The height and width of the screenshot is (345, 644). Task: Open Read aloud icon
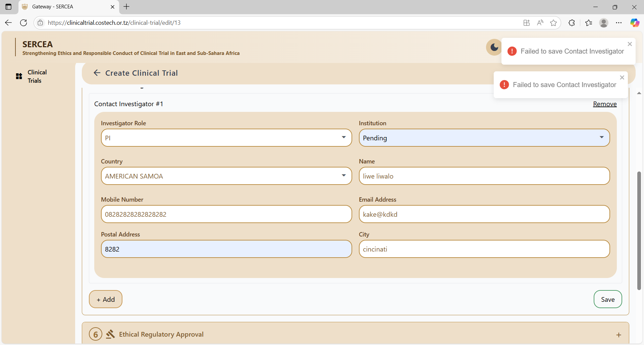pos(540,23)
